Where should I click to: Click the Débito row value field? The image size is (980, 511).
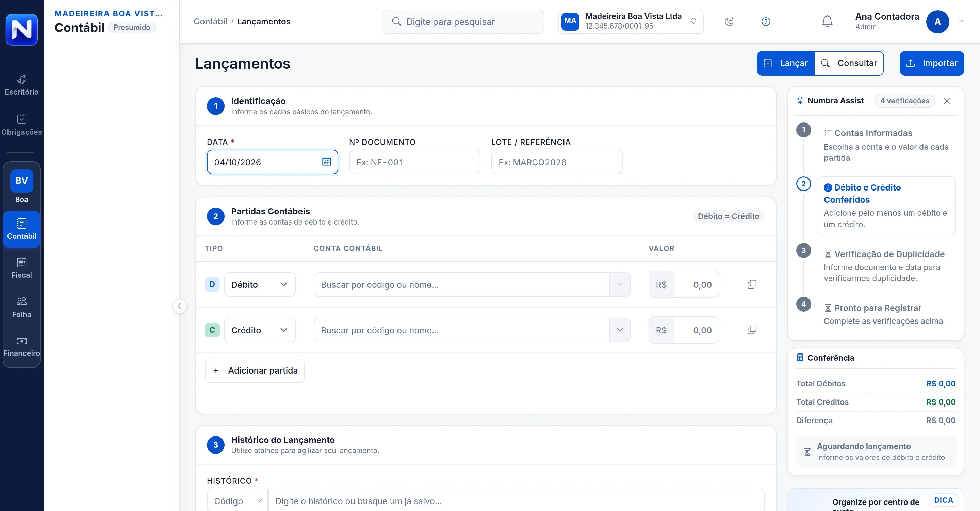tap(696, 285)
